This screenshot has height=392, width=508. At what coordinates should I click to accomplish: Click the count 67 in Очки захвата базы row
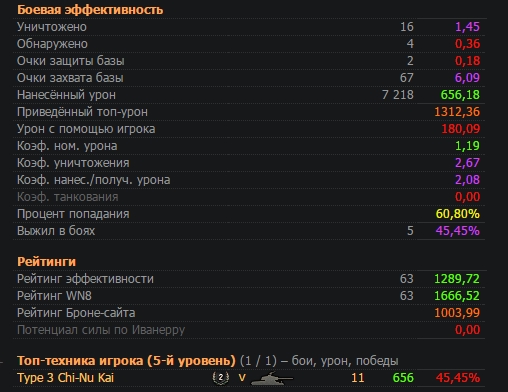click(407, 78)
